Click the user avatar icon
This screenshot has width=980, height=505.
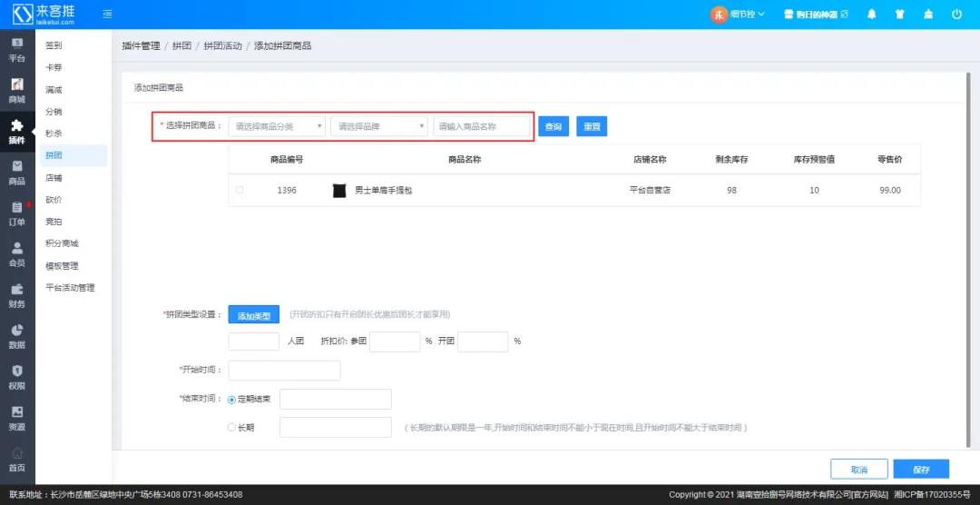click(x=719, y=14)
